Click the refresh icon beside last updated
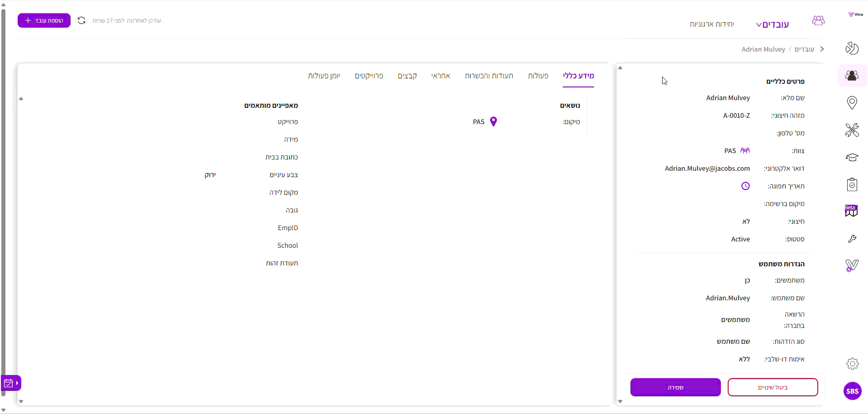Screen dimensions: 868x414 pos(81,20)
